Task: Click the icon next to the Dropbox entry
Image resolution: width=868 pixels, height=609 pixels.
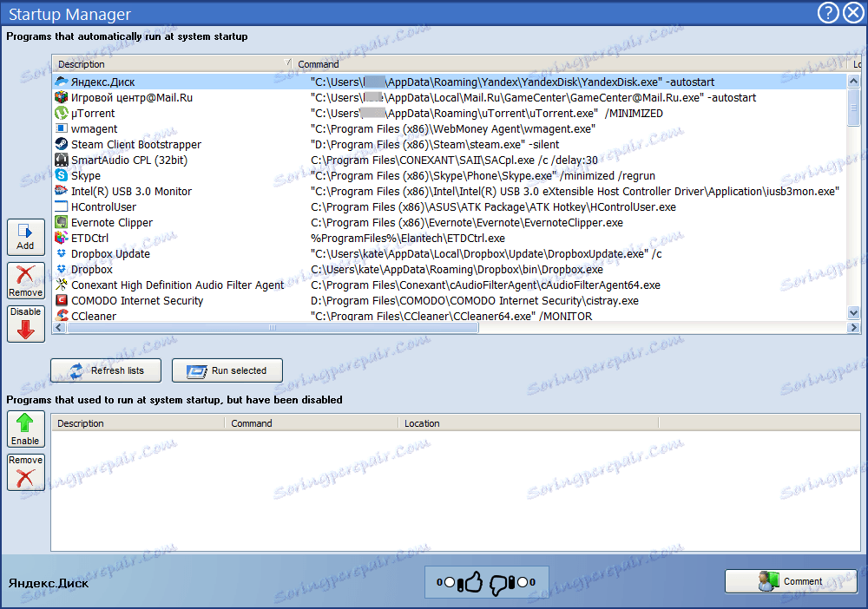Action: (62, 270)
